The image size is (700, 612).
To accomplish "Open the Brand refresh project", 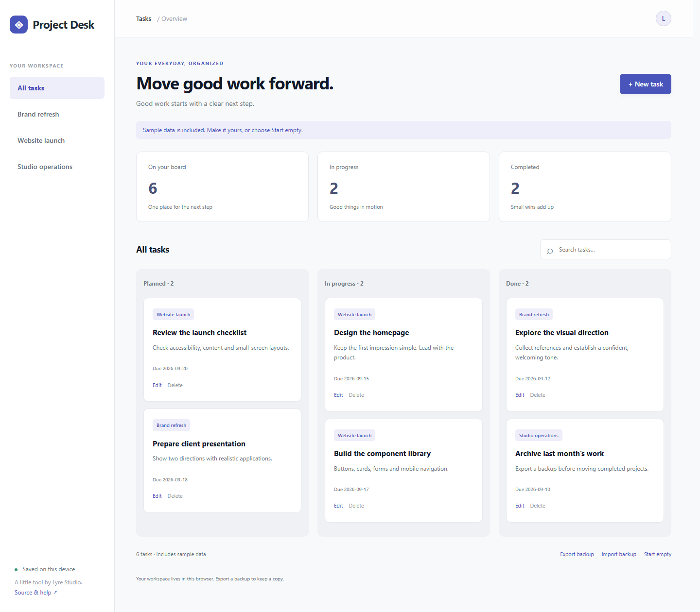I will point(57,114).
